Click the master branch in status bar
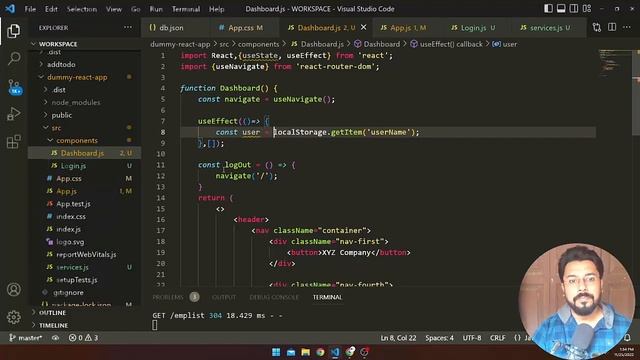Screen dimensions: 640x360 [25, 338]
